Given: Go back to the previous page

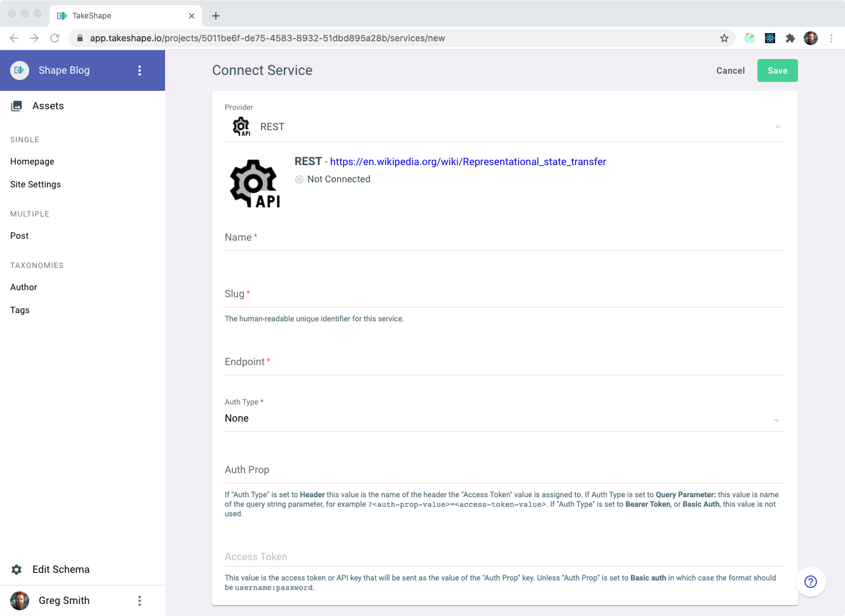Looking at the screenshot, I should tap(14, 38).
